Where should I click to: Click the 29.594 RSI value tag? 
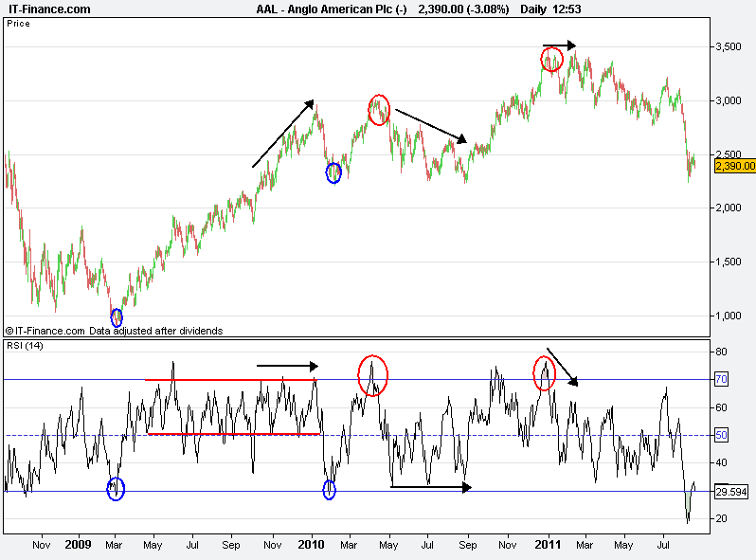click(732, 492)
